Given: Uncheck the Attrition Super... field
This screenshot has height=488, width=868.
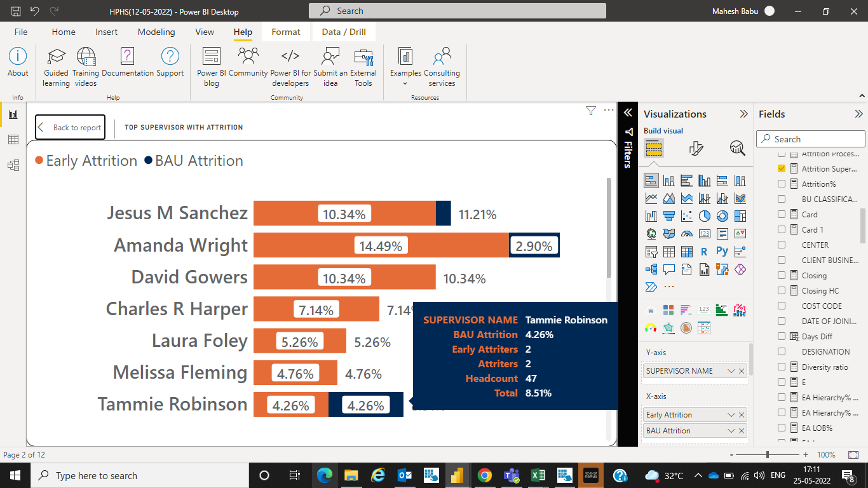Looking at the screenshot, I should click(x=782, y=169).
